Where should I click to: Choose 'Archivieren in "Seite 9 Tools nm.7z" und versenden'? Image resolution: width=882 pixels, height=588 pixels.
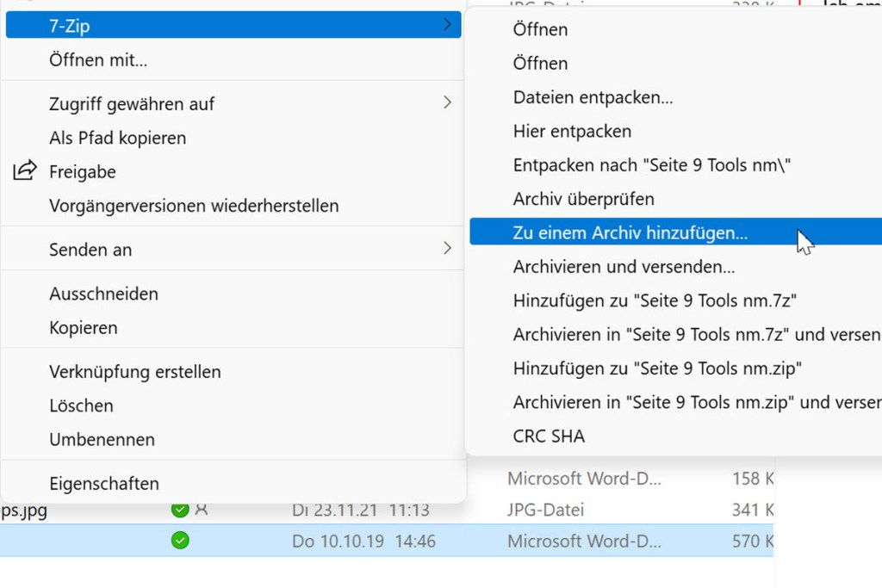697,335
